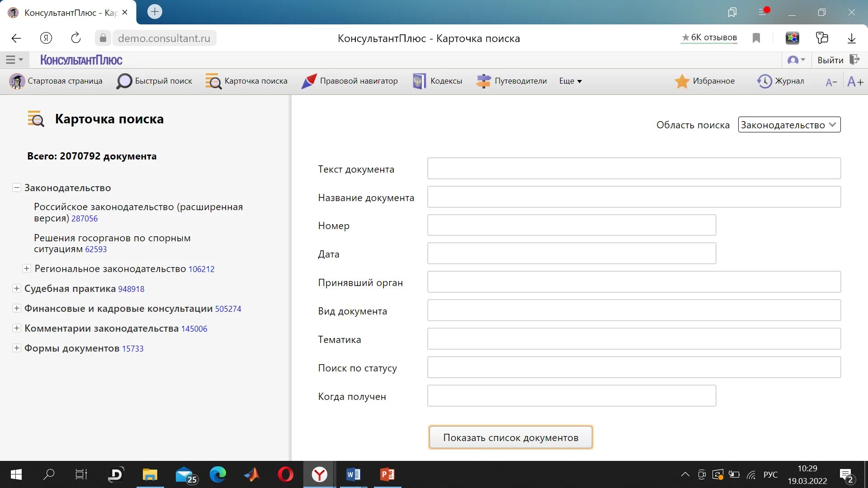
Task: Open Quick Search (Быстрый поиск) magnifier icon
Action: click(x=124, y=81)
